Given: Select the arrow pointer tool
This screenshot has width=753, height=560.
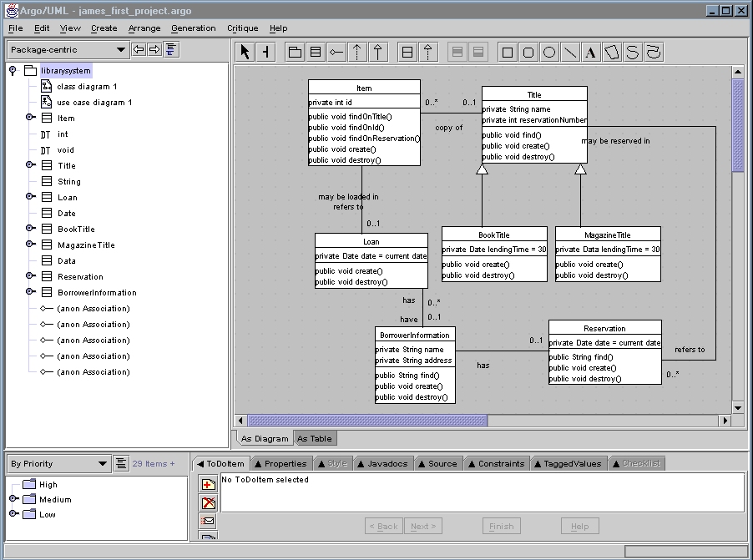Looking at the screenshot, I should (x=245, y=52).
